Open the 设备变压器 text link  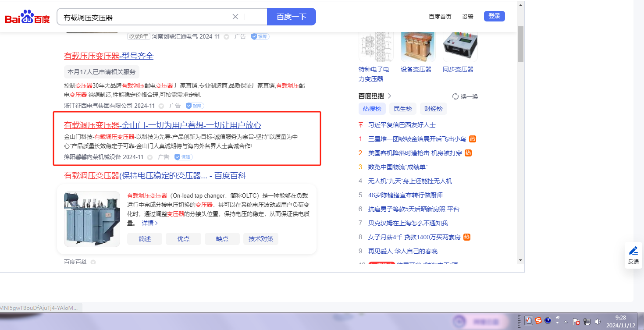[x=416, y=69]
